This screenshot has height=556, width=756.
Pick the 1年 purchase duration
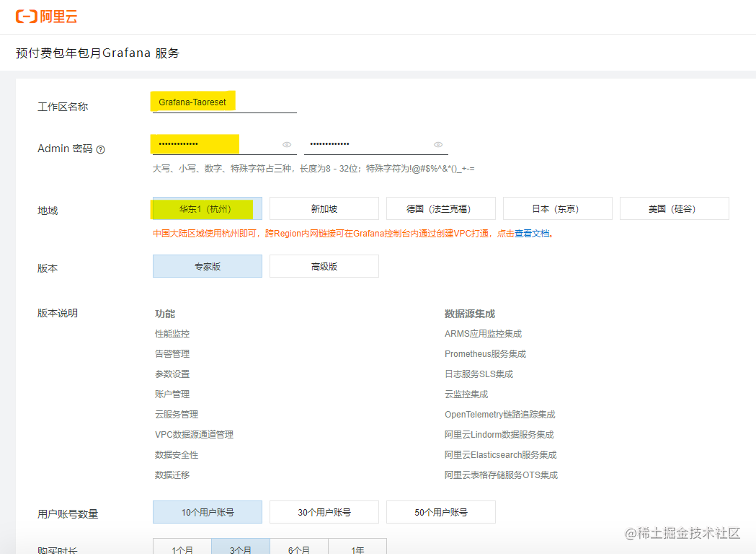click(357, 547)
